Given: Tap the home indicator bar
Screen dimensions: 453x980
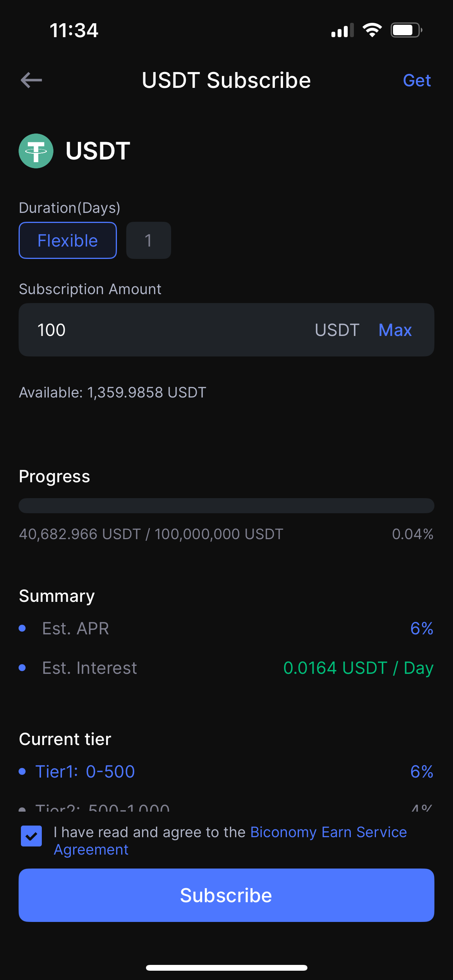Looking at the screenshot, I should (226, 968).
